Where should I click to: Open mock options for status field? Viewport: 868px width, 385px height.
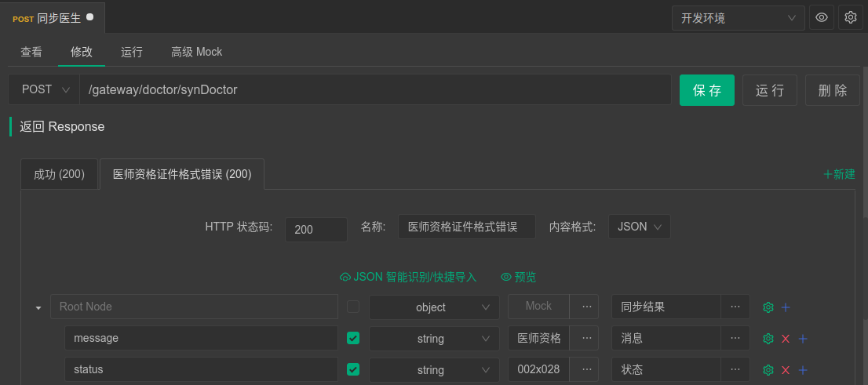(x=585, y=369)
